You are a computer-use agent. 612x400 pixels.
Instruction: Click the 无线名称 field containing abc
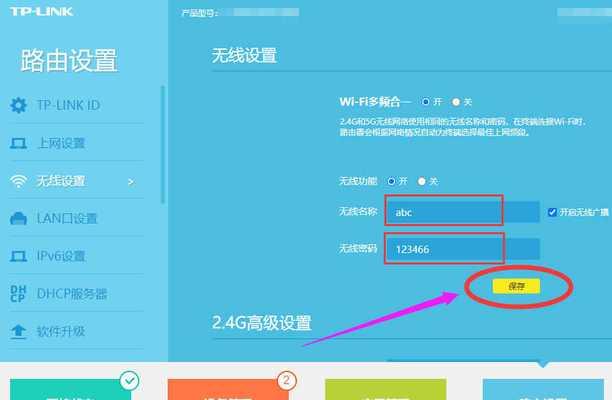coord(463,212)
